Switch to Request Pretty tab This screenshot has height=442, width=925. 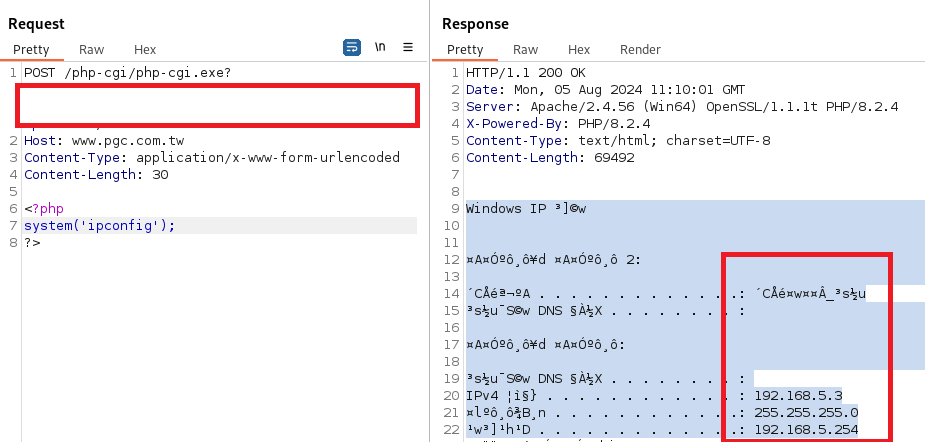tap(31, 50)
